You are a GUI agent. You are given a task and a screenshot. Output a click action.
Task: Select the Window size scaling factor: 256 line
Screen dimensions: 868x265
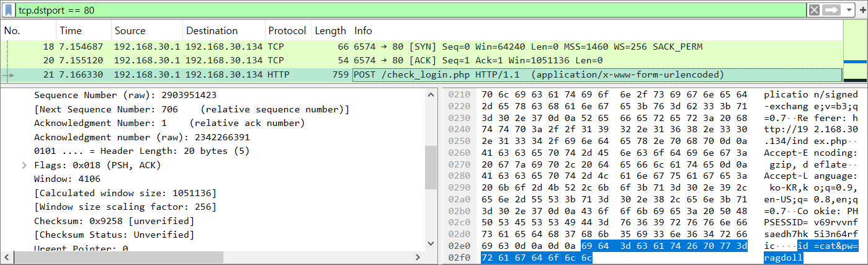click(125, 207)
